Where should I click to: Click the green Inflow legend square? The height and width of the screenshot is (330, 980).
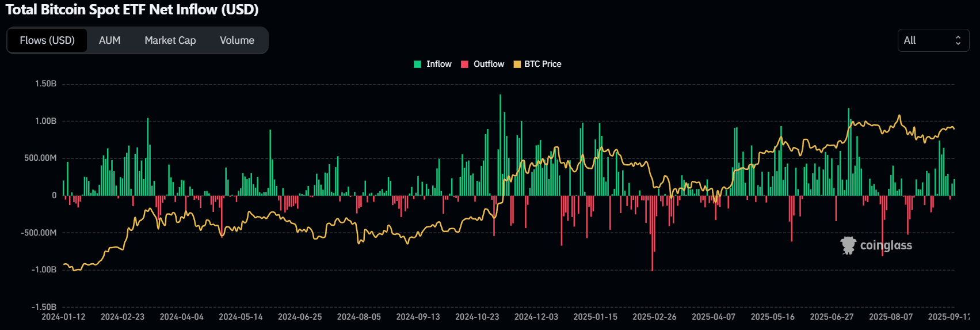point(418,64)
